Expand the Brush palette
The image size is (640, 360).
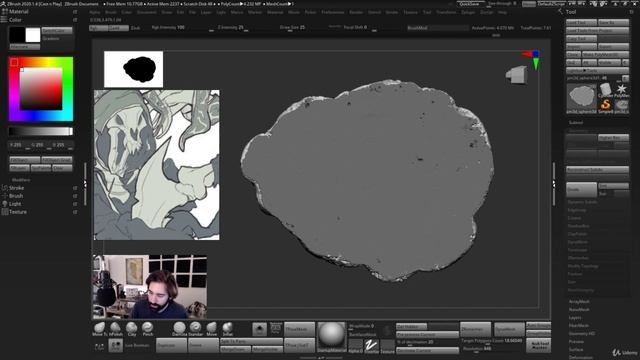(x=16, y=196)
